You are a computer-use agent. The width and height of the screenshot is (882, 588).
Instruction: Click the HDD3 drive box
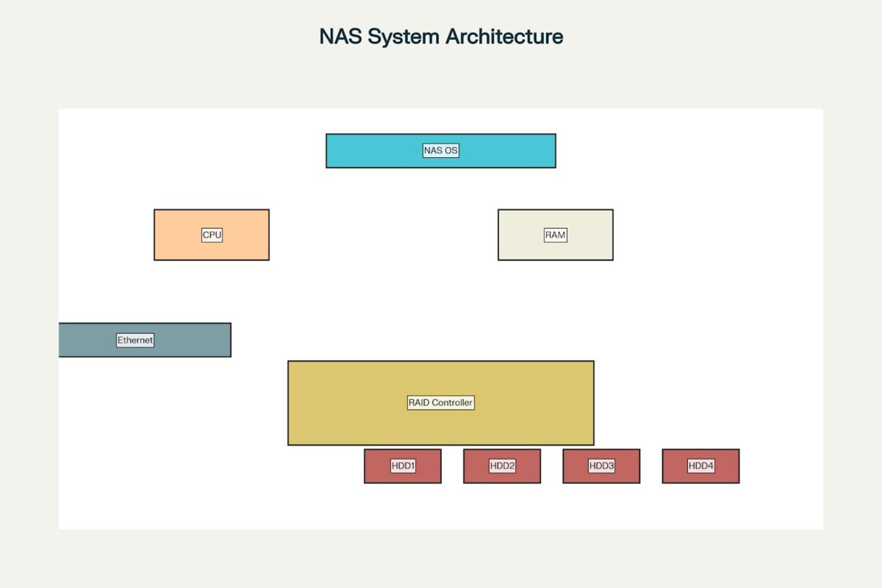click(601, 466)
